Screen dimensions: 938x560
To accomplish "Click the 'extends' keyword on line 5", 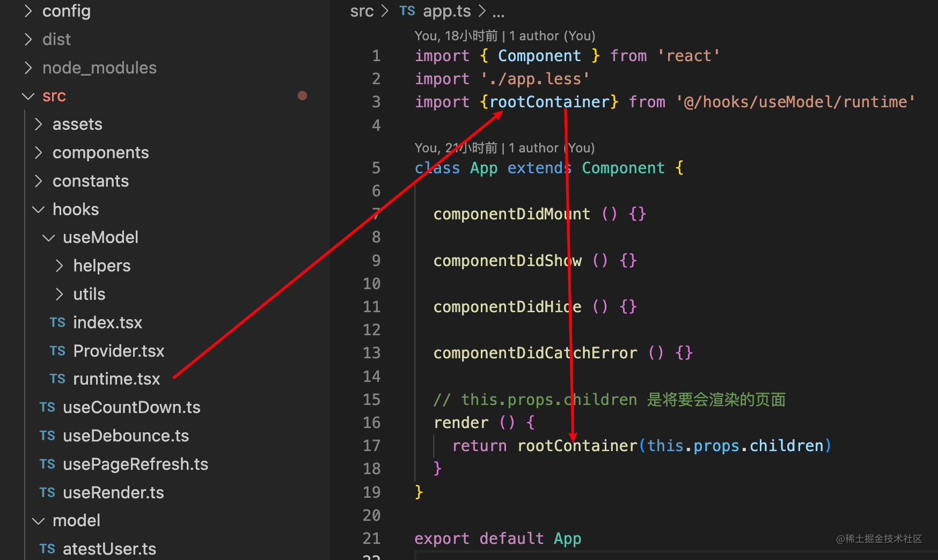I will point(540,168).
